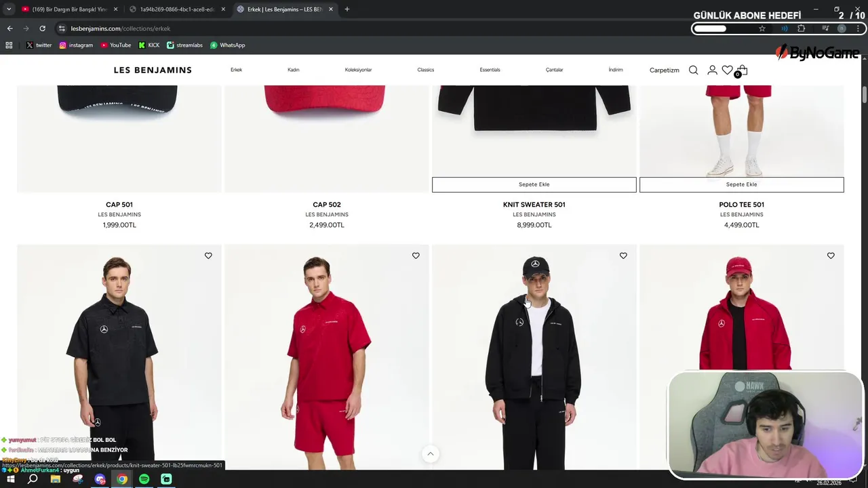
Task: Bookmark this page with star icon
Action: (762, 28)
